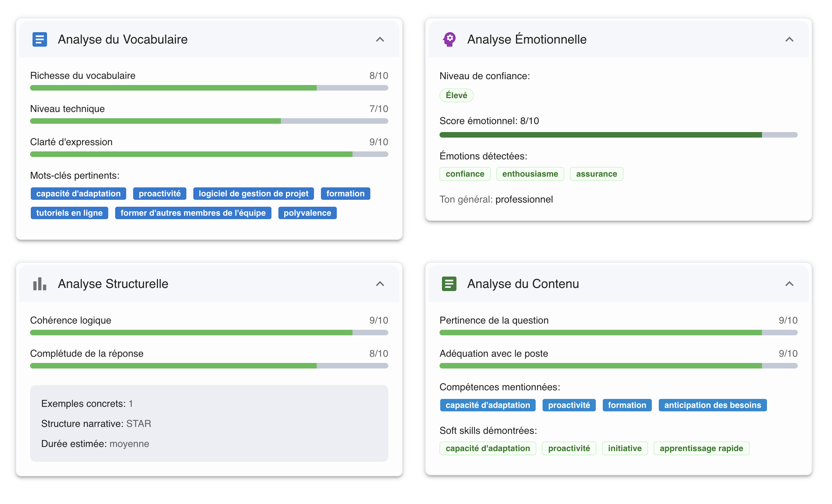Click the Complétude de la réponse progress bar
The height and width of the screenshot is (504, 832).
coord(209,366)
